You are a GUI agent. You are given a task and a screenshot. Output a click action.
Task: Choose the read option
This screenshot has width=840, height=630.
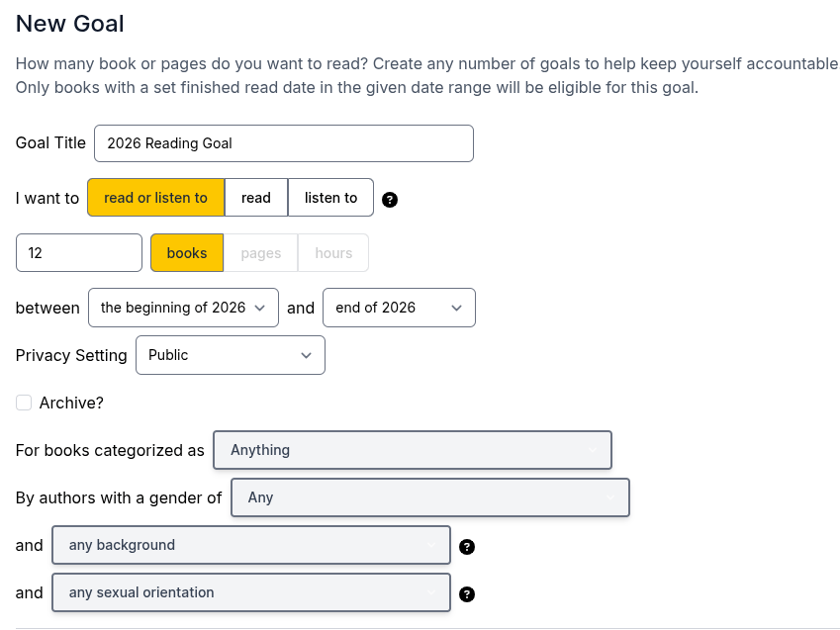pyautogui.click(x=256, y=198)
